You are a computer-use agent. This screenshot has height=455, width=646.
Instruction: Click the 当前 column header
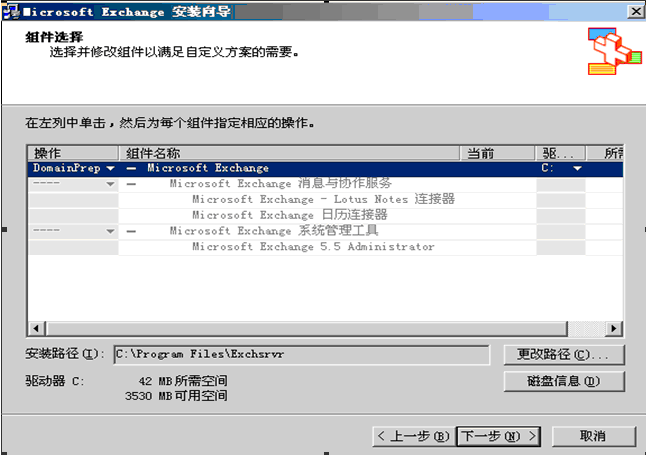tap(497, 153)
